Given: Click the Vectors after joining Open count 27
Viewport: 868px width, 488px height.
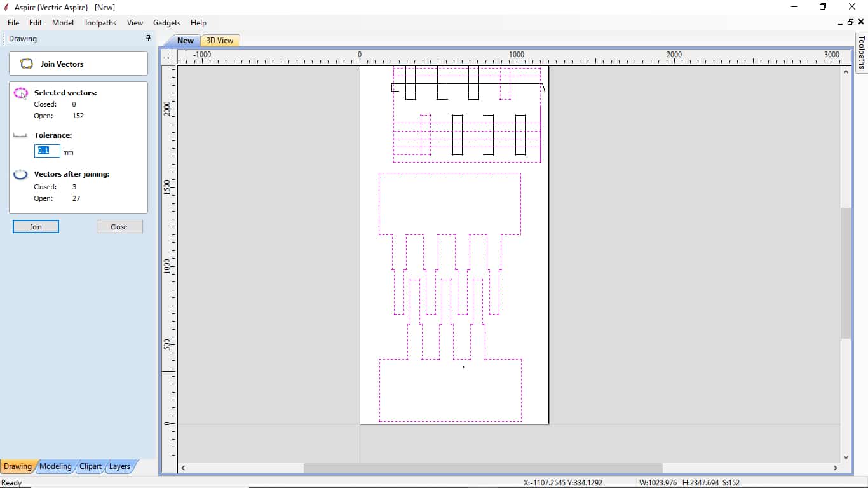Looking at the screenshot, I should click(x=76, y=198).
